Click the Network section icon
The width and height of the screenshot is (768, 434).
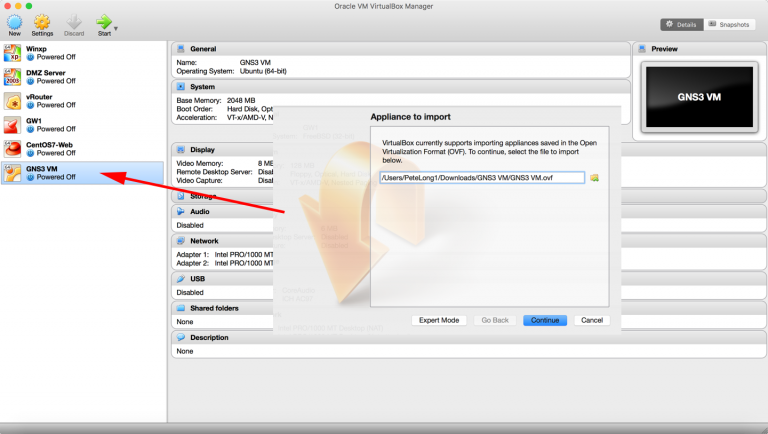[x=181, y=241]
